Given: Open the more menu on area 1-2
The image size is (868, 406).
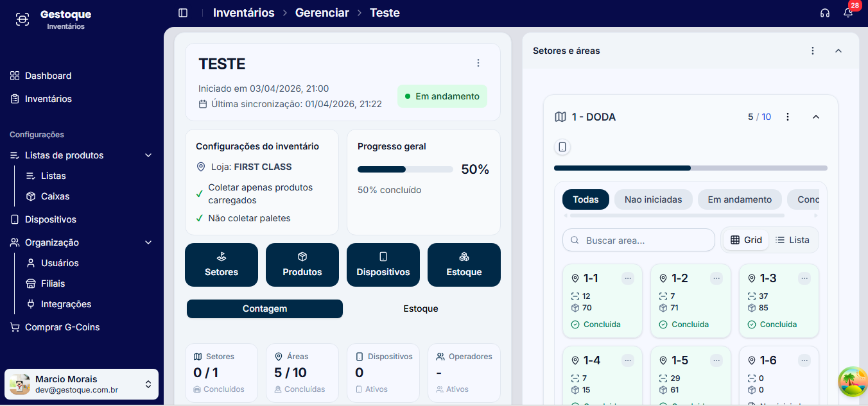Looking at the screenshot, I should (x=716, y=278).
